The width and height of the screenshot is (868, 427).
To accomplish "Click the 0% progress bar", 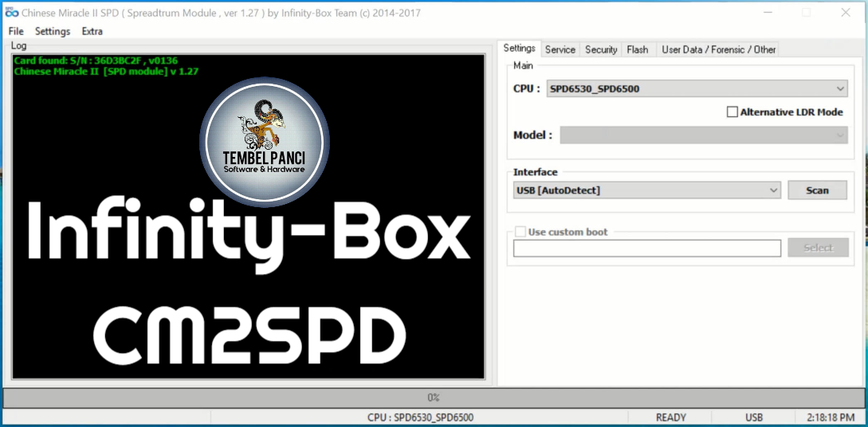I will tap(433, 398).
